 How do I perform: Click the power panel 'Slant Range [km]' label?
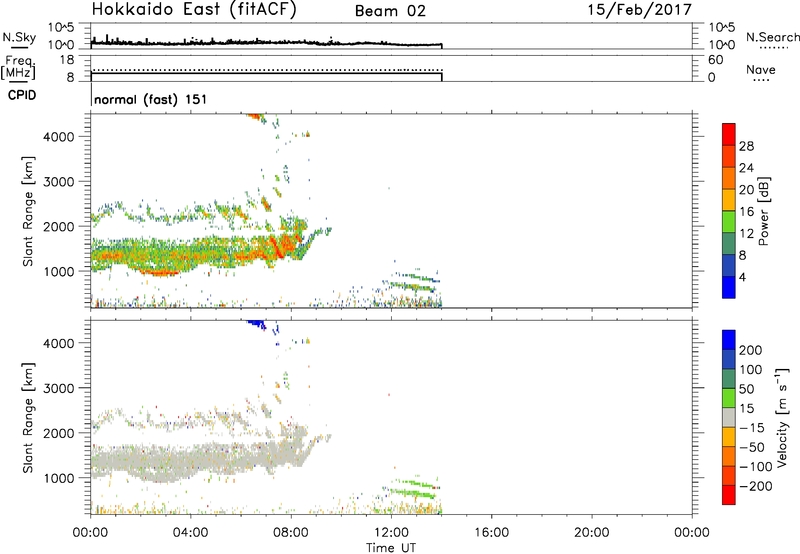28,212
